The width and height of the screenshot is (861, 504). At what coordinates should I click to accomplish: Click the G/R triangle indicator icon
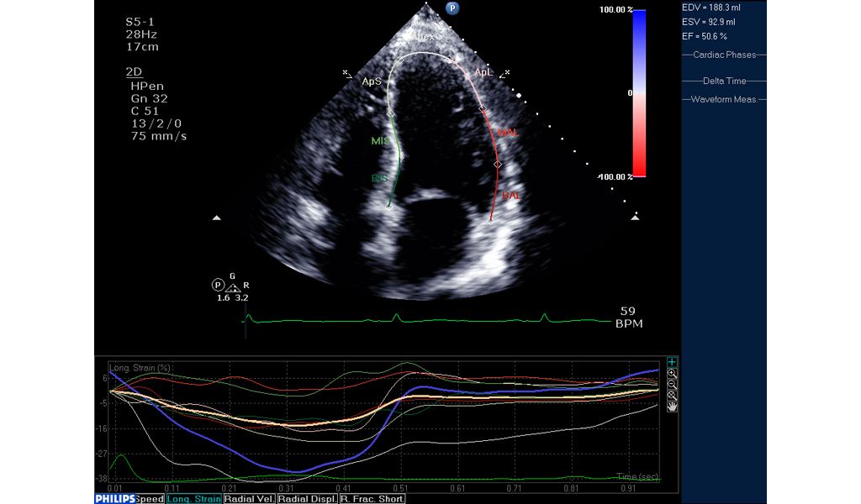pyautogui.click(x=234, y=287)
